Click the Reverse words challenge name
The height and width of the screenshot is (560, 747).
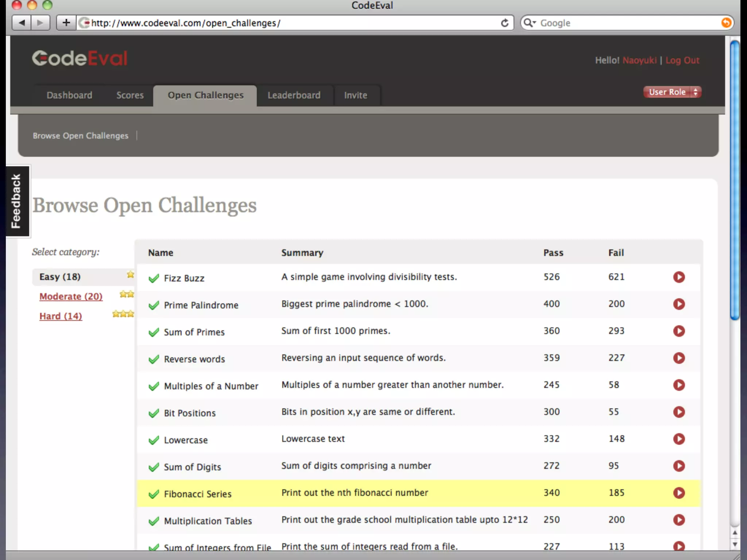194,359
